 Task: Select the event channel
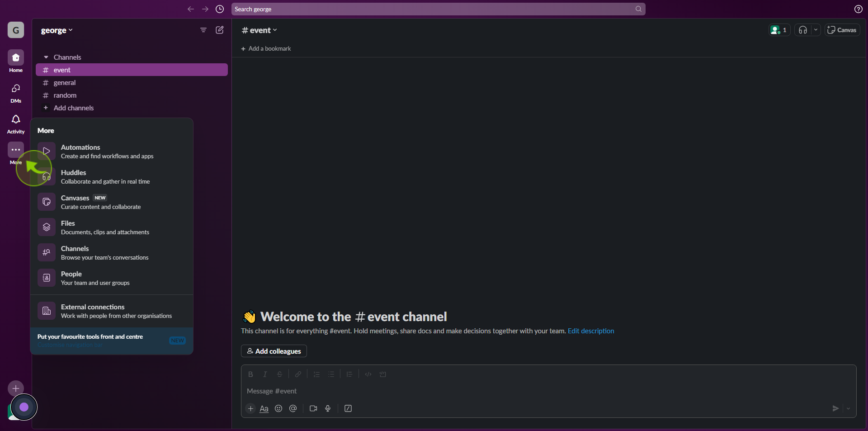point(132,70)
